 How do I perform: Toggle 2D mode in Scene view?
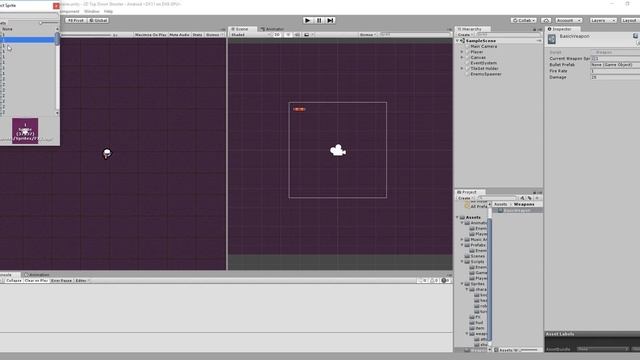coord(277,35)
